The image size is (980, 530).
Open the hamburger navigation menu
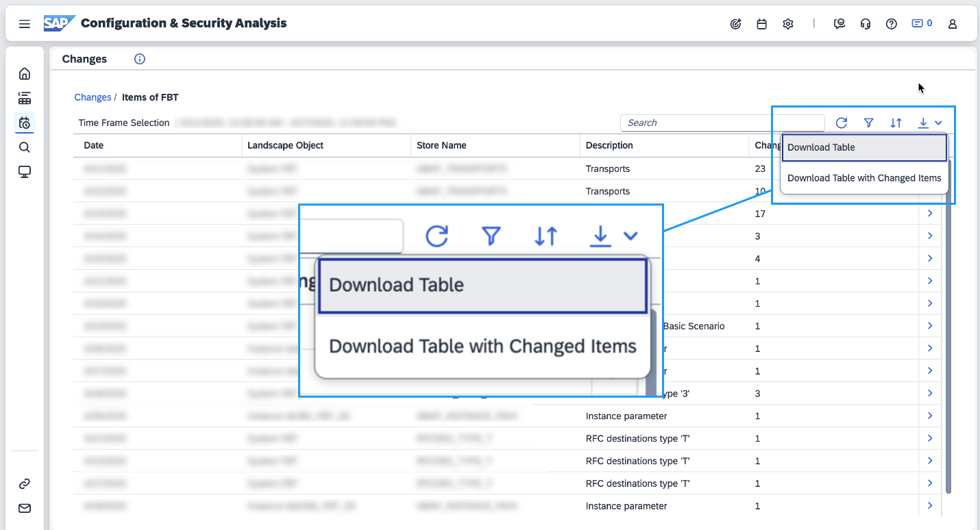click(25, 24)
